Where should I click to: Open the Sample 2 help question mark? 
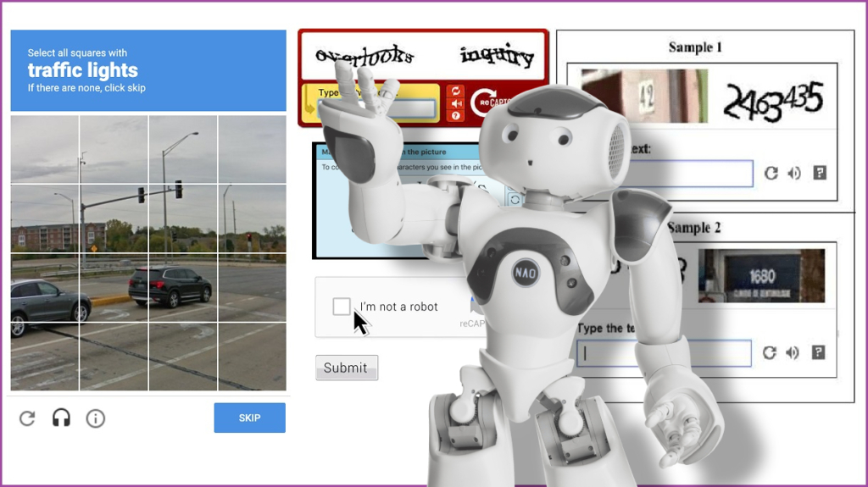point(819,352)
